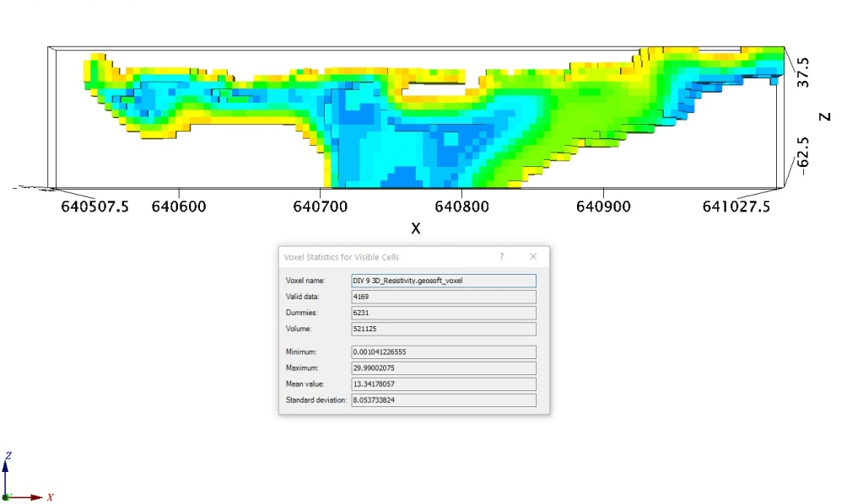The height and width of the screenshot is (504, 863).
Task: Select the Maximum value field
Action: point(443,368)
